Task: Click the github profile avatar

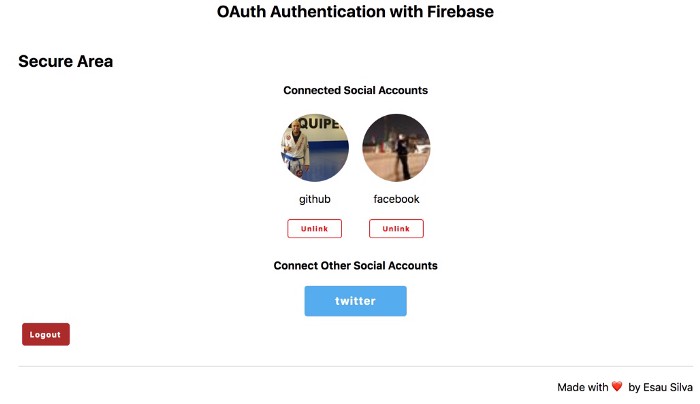Action: (x=315, y=148)
